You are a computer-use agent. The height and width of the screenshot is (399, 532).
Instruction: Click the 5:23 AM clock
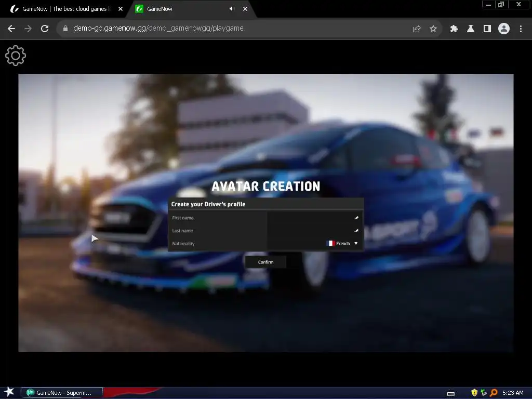click(x=513, y=393)
